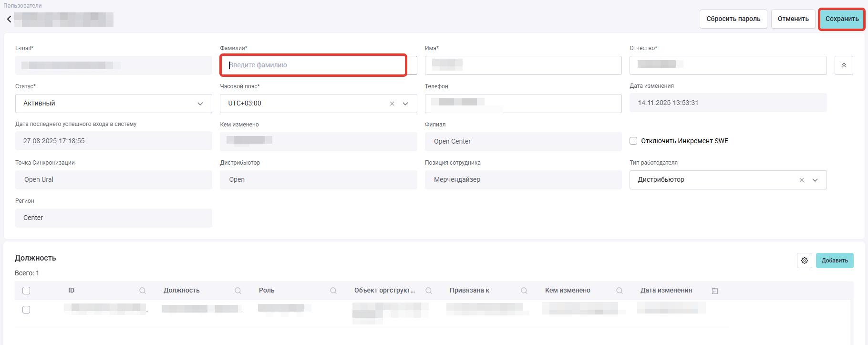Image resolution: width=868 pixels, height=345 pixels.
Task: Clear the Часовой пояс selected value
Action: click(392, 104)
